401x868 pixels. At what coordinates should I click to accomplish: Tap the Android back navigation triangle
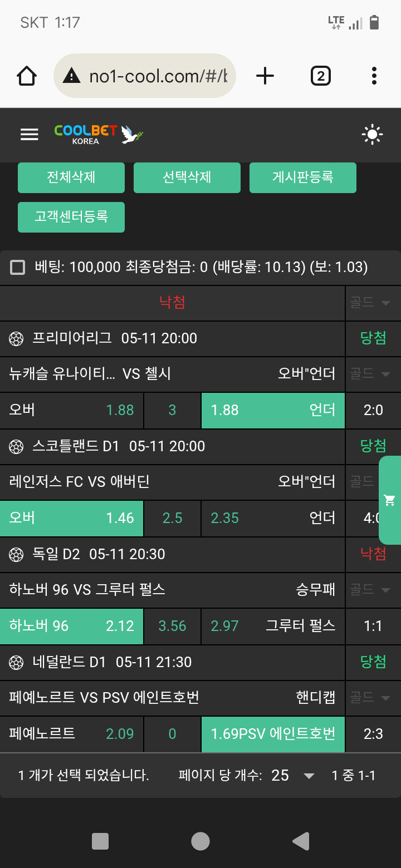pos(301,841)
